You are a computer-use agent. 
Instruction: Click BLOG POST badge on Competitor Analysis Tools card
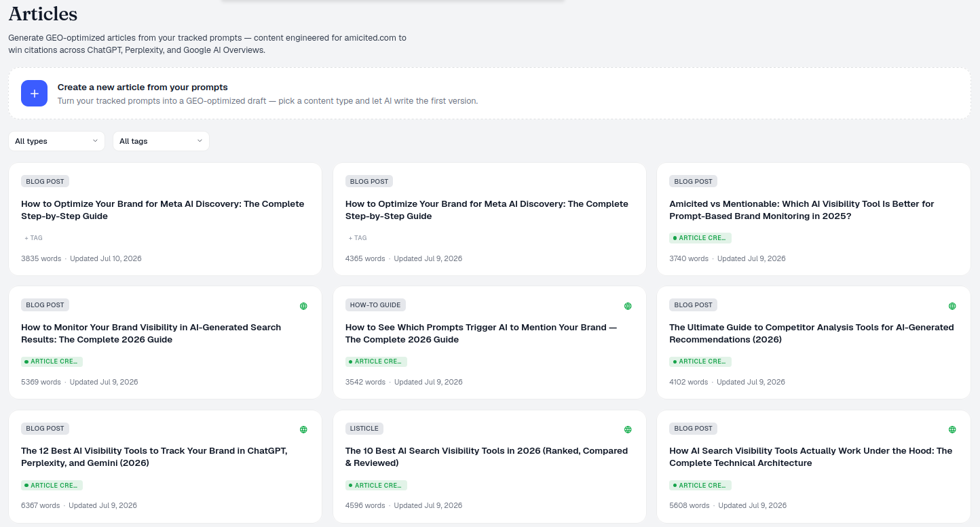click(693, 305)
